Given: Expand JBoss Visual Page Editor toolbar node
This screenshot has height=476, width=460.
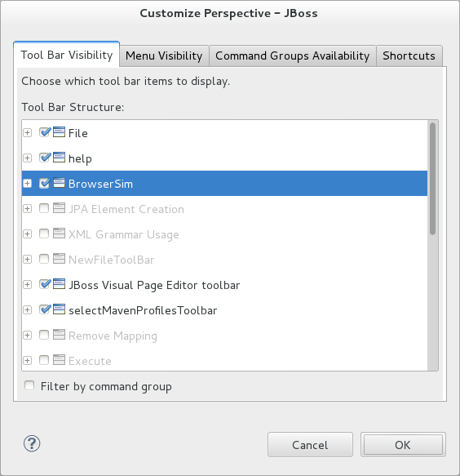Looking at the screenshot, I should 27,284.
